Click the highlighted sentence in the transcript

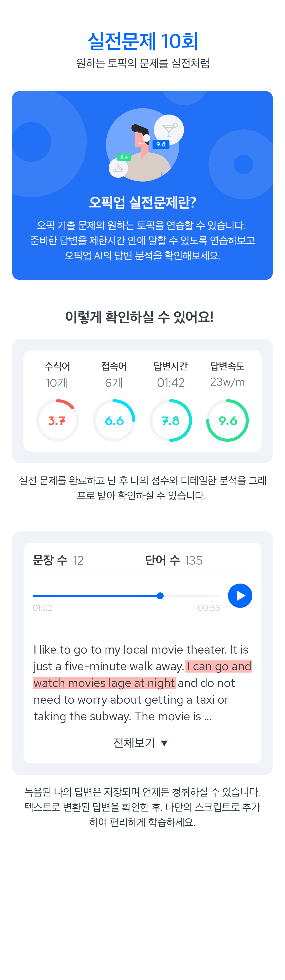point(142,675)
